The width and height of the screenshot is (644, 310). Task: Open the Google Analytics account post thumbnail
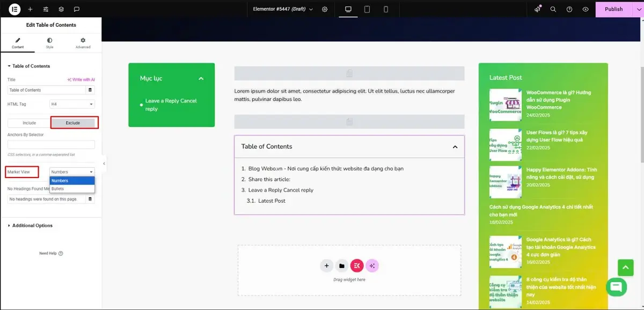[505, 252]
